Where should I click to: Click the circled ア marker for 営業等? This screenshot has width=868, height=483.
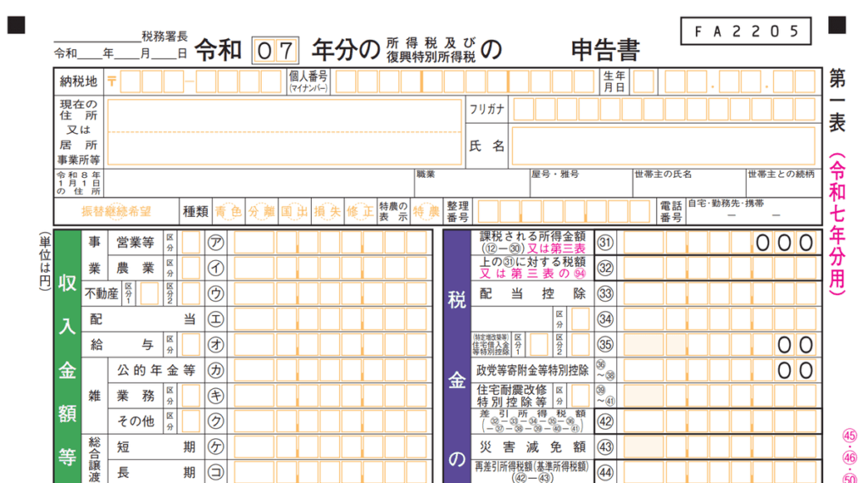(x=216, y=242)
